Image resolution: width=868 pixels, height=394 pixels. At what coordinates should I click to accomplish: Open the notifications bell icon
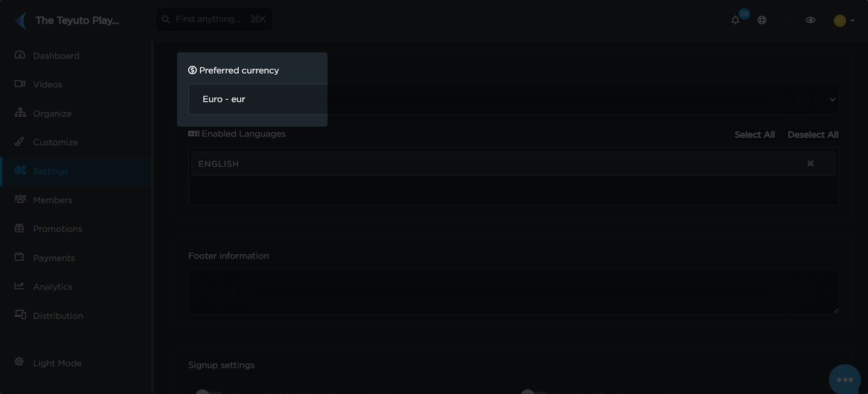(x=735, y=20)
